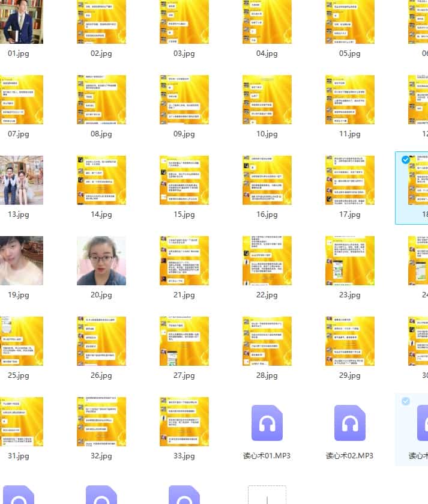The image size is (428, 504).
Task: Click the 读心术01.MP3 file name text
Action: pos(267,456)
